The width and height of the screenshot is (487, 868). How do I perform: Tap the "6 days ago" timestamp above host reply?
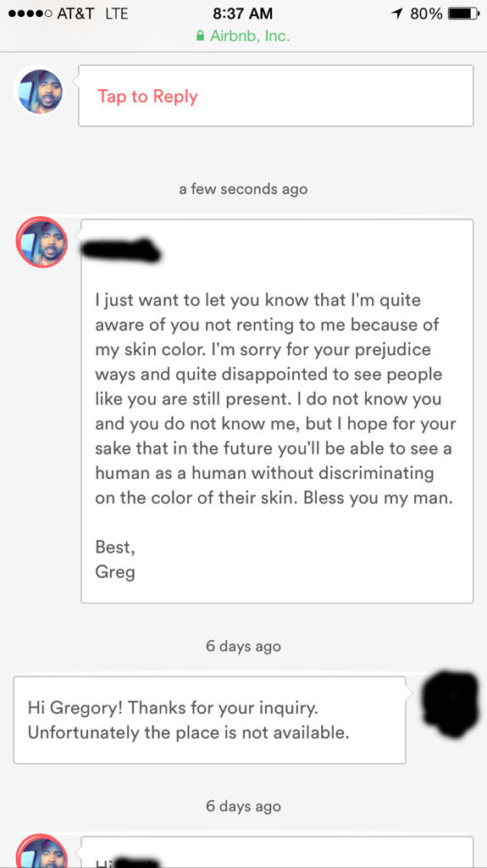[x=243, y=646]
